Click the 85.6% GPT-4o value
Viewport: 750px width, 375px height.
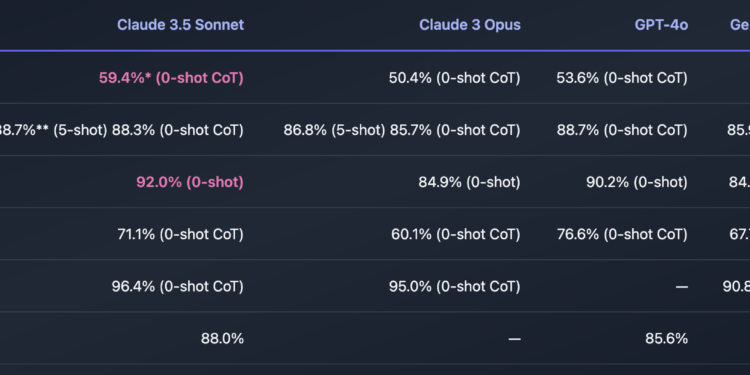[666, 339]
